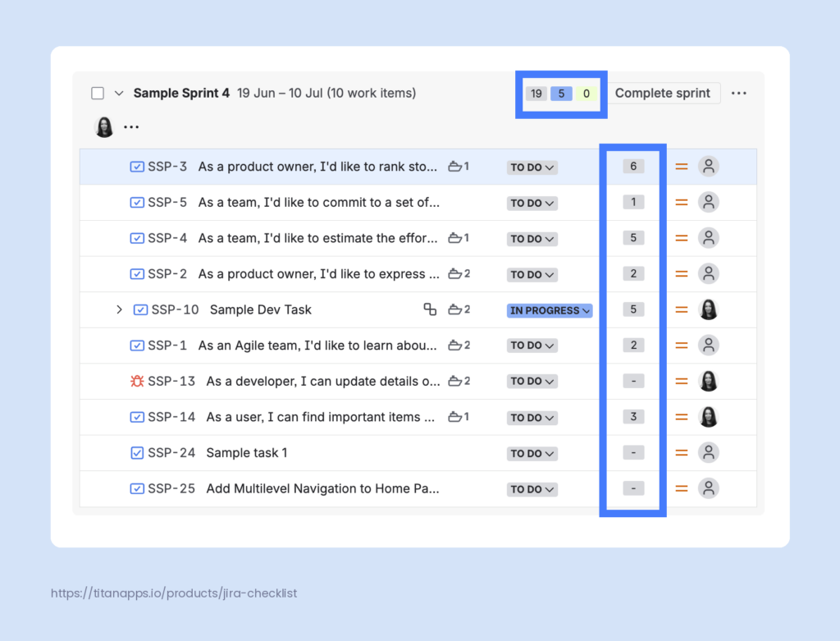This screenshot has width=840, height=641.
Task: Click the SSP-13 release ship icon
Action: [454, 381]
